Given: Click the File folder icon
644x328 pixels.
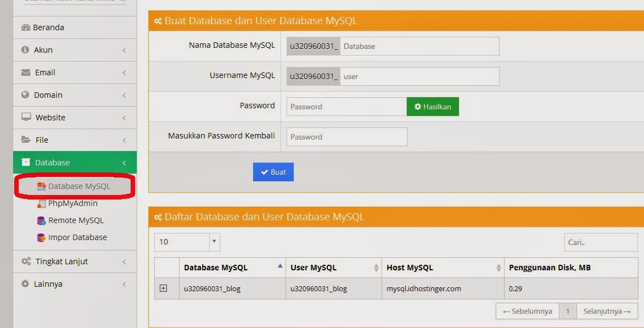Looking at the screenshot, I should coord(26,140).
